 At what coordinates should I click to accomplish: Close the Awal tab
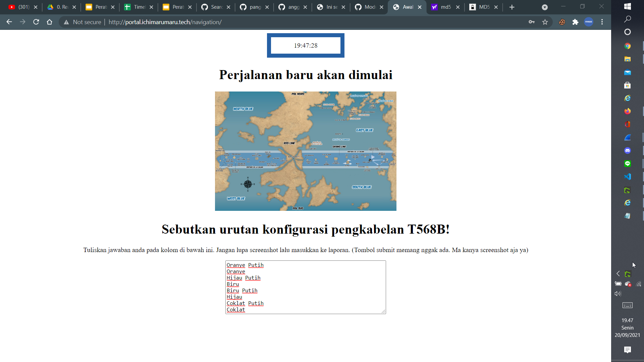[420, 7]
